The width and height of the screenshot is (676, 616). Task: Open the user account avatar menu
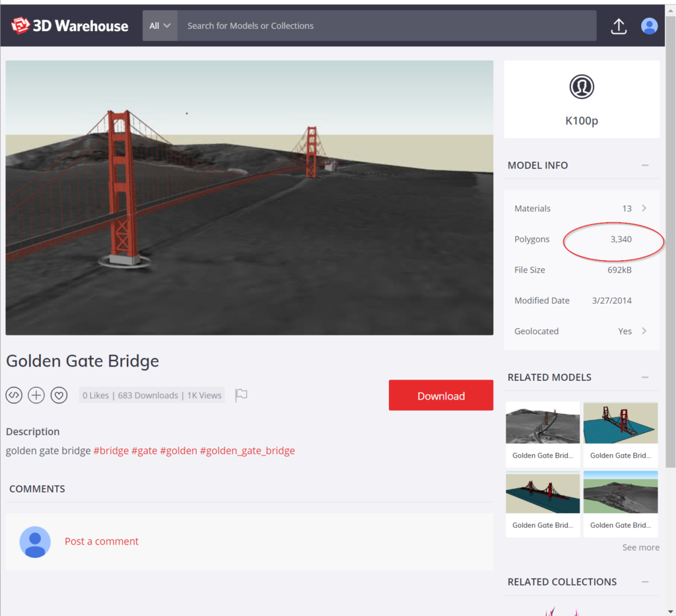click(650, 26)
